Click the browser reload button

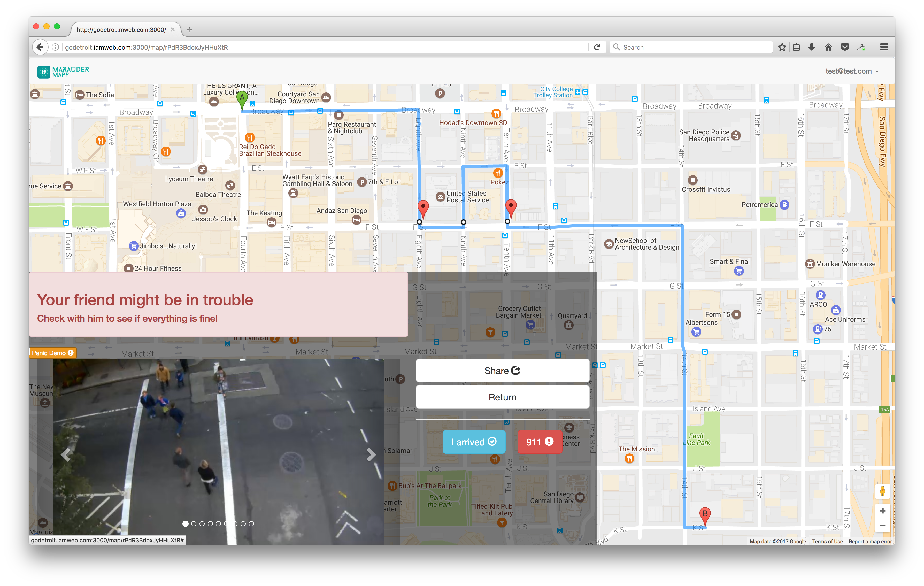(597, 47)
